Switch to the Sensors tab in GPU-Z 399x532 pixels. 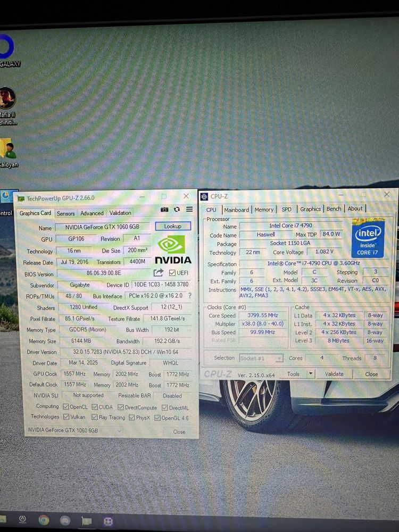(x=65, y=213)
